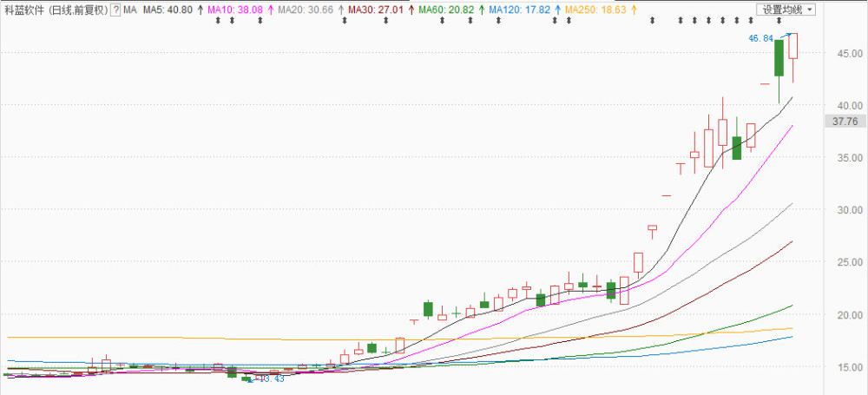Click the question mark help icon
Image resolution: width=868 pixels, height=395 pixels.
pos(115,10)
